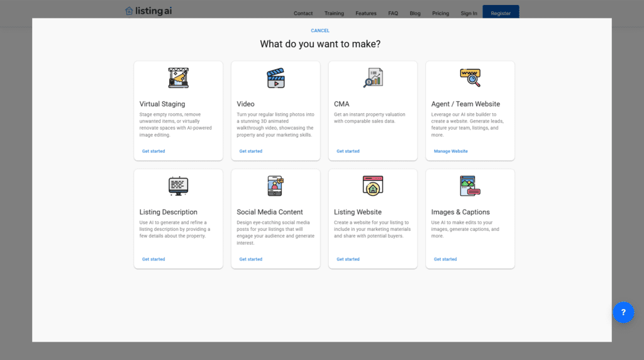
Task: Open the Manage Website link
Action: click(x=451, y=151)
